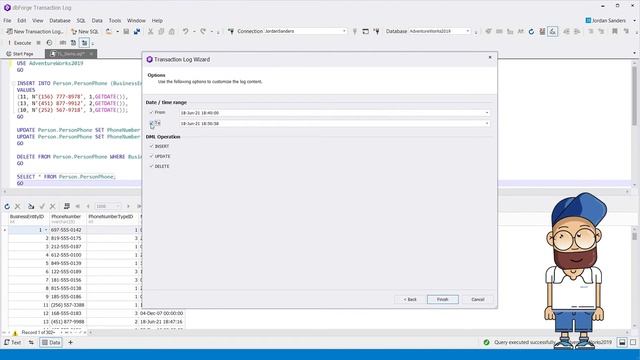Click the New Transaction Log toolbar button

tap(34, 31)
